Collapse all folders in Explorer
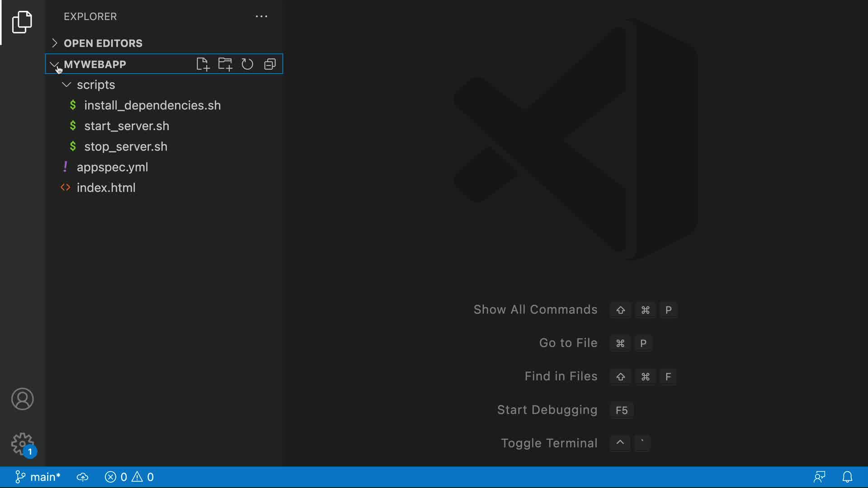The height and width of the screenshot is (488, 868). point(270,64)
